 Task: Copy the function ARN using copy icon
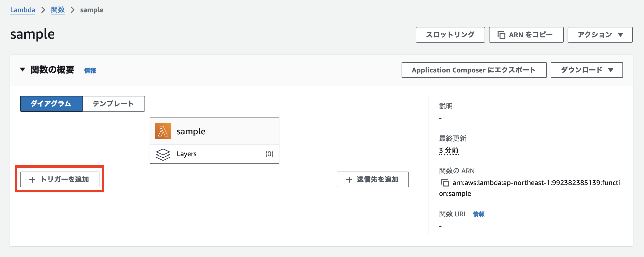(x=445, y=183)
